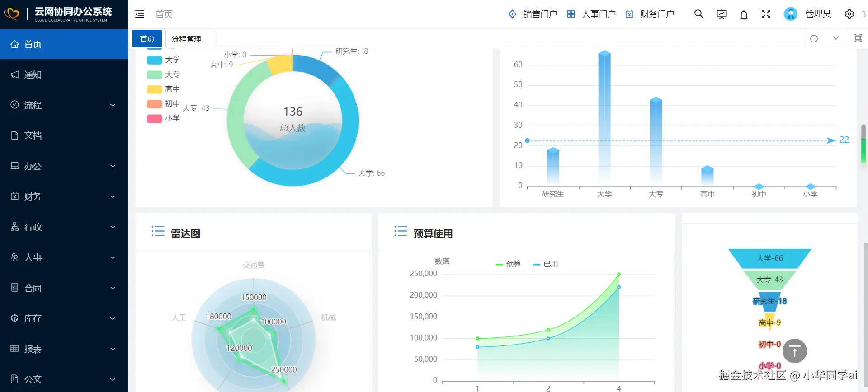Open the tab options dropdown arrow
The width and height of the screenshot is (868, 392).
836,38
